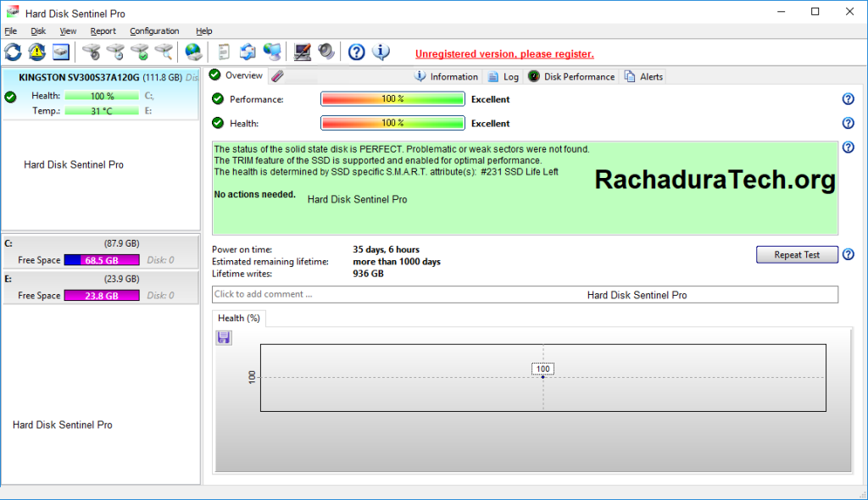Click the Repeat Test button

click(x=797, y=255)
